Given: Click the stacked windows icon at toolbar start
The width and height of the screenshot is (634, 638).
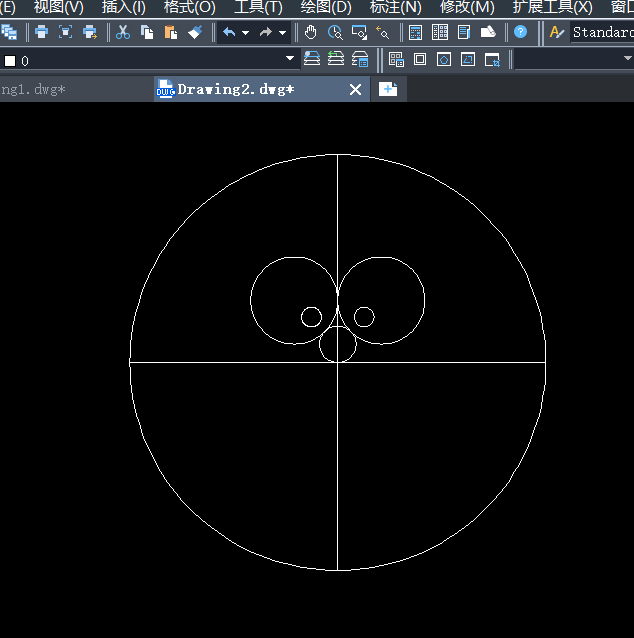Looking at the screenshot, I should [9, 32].
